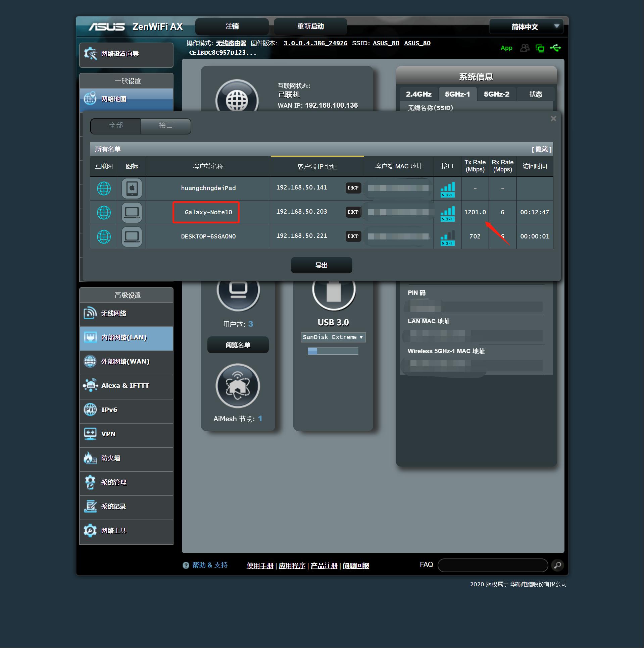This screenshot has height=648, width=644.
Task: Click the USB storage usage bar
Action: click(333, 351)
